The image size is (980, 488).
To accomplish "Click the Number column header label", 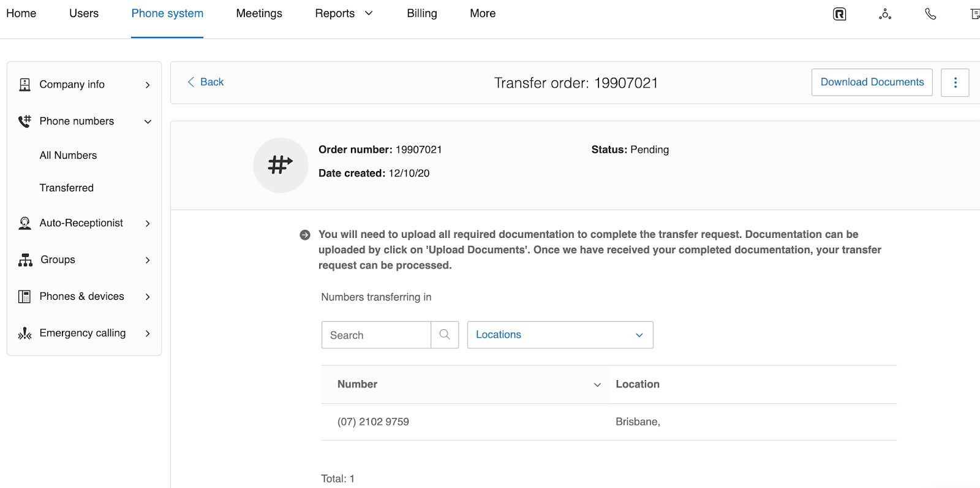I will [x=357, y=384].
